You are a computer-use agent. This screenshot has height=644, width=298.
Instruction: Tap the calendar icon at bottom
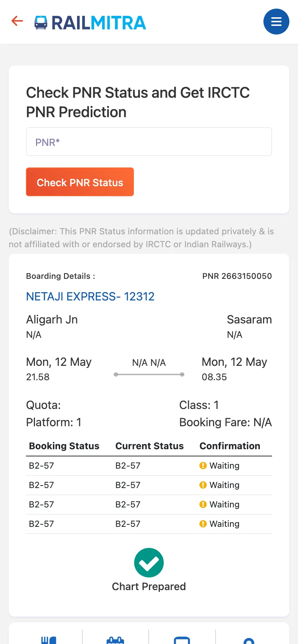[115, 640]
